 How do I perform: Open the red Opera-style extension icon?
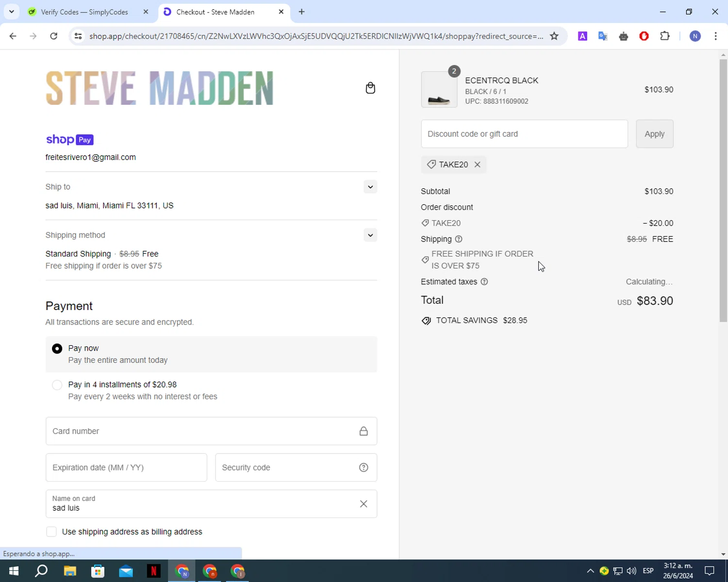tap(644, 36)
